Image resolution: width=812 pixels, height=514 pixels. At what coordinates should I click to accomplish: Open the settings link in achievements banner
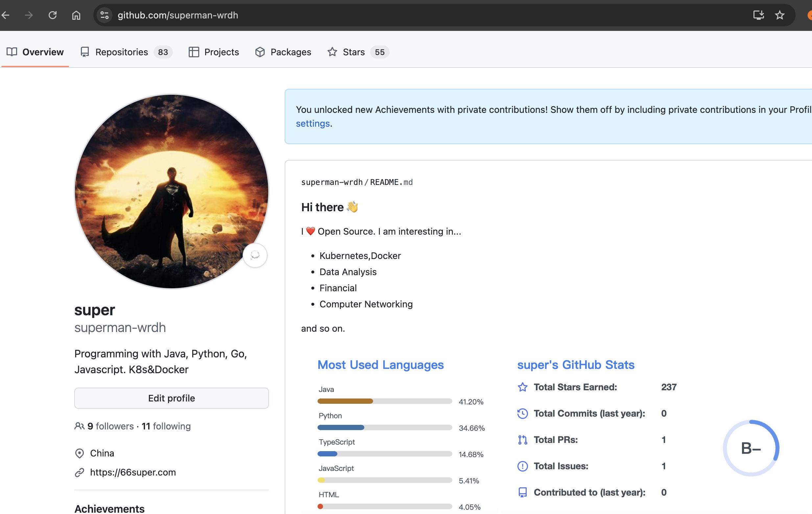tap(313, 123)
